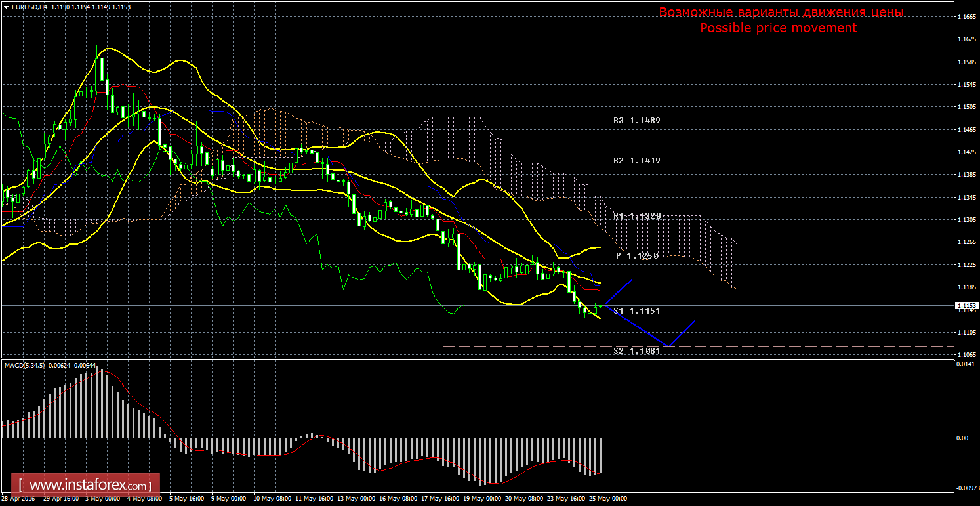Click the 1.1425 price scale value

point(966,152)
